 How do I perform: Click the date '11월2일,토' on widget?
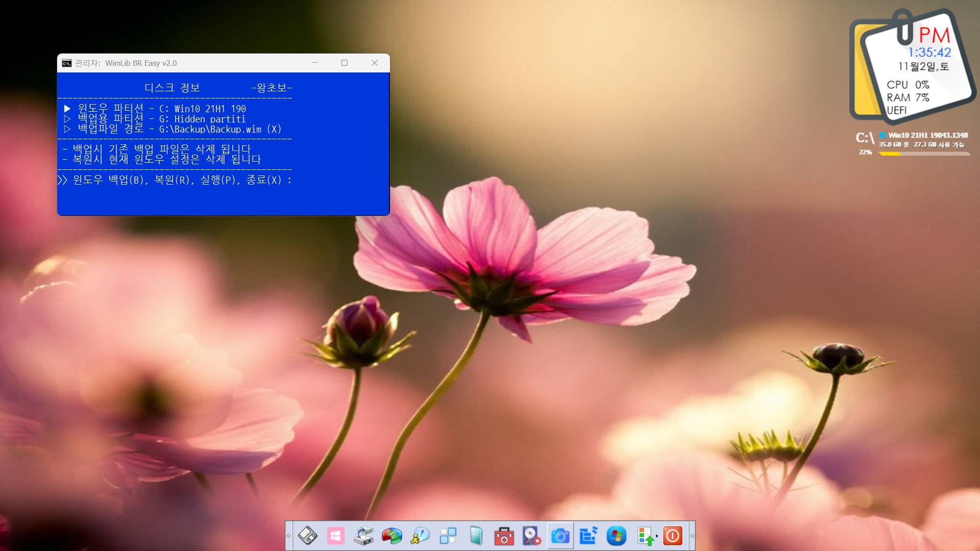(x=923, y=66)
